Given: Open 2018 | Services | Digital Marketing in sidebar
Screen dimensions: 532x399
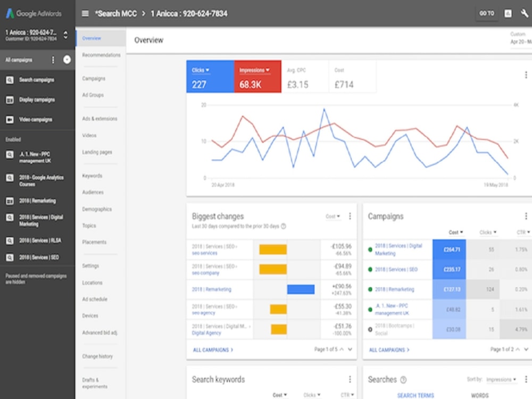Looking at the screenshot, I should coord(41,221).
